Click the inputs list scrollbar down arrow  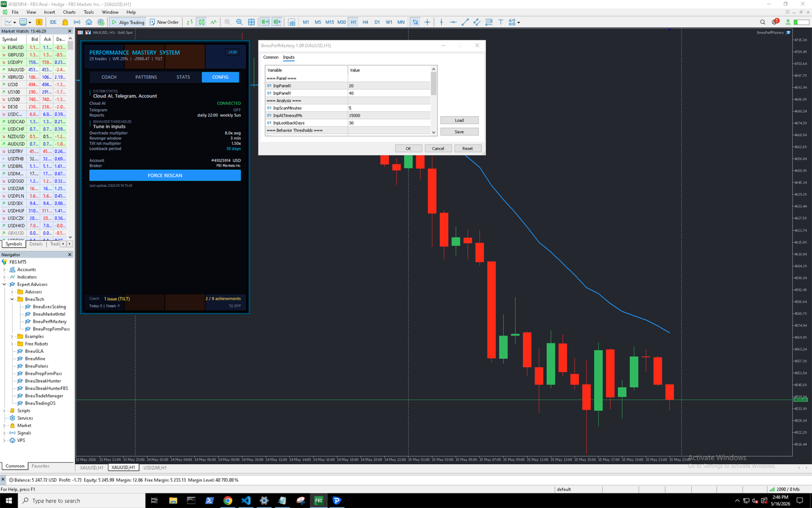tap(434, 133)
